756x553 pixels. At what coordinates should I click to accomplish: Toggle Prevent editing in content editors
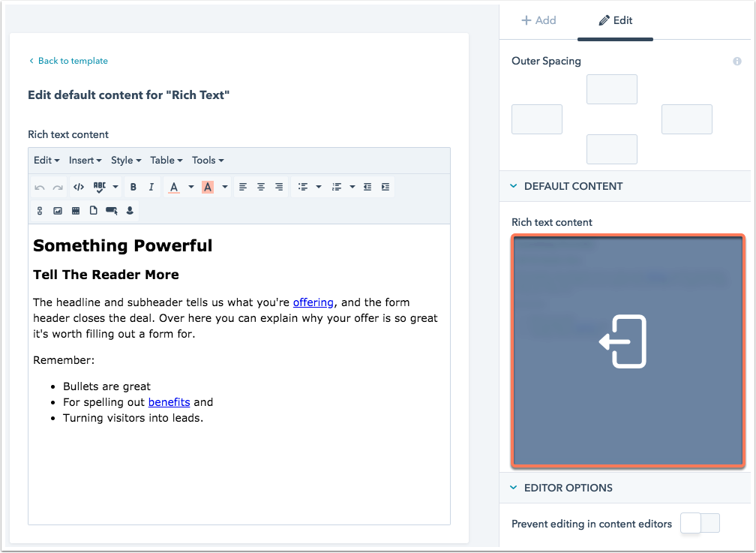click(699, 523)
